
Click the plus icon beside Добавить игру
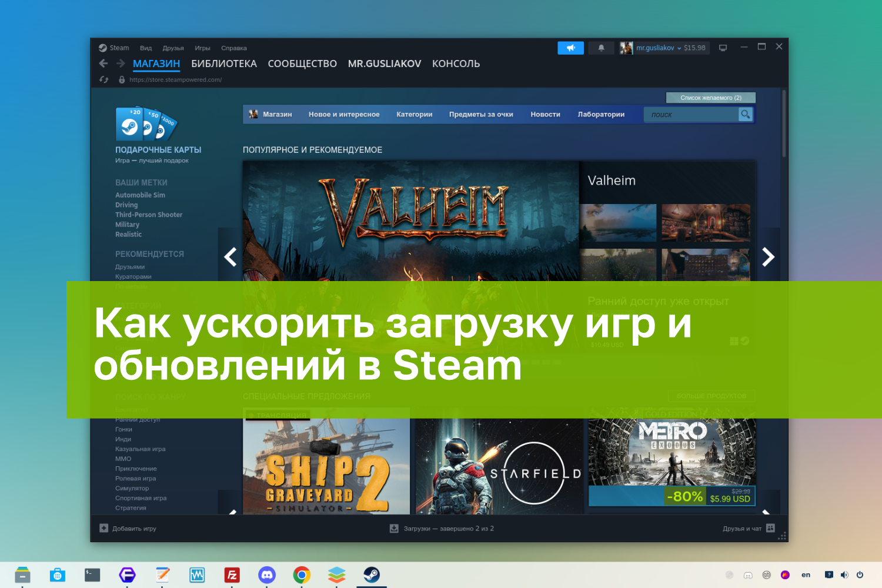click(103, 528)
